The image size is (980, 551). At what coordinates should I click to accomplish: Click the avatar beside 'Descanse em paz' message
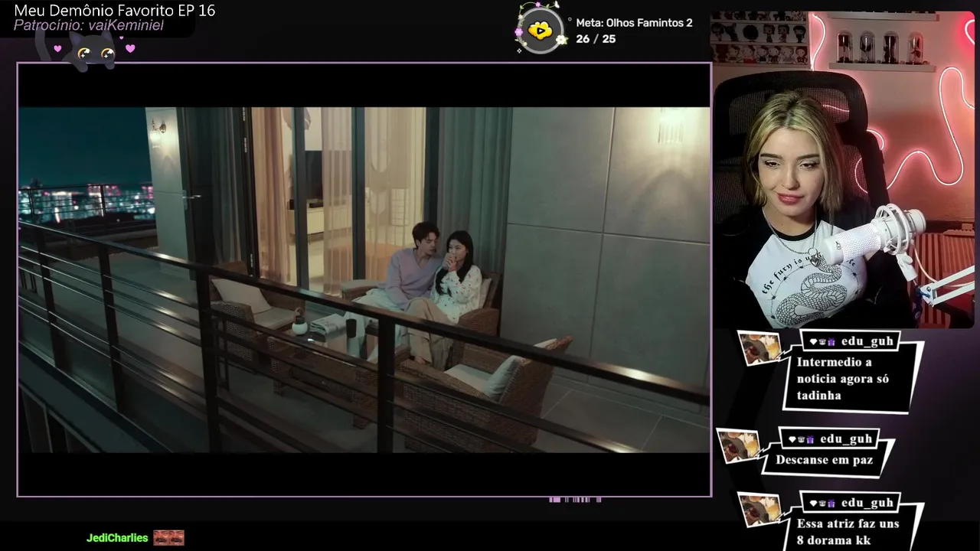point(739,446)
